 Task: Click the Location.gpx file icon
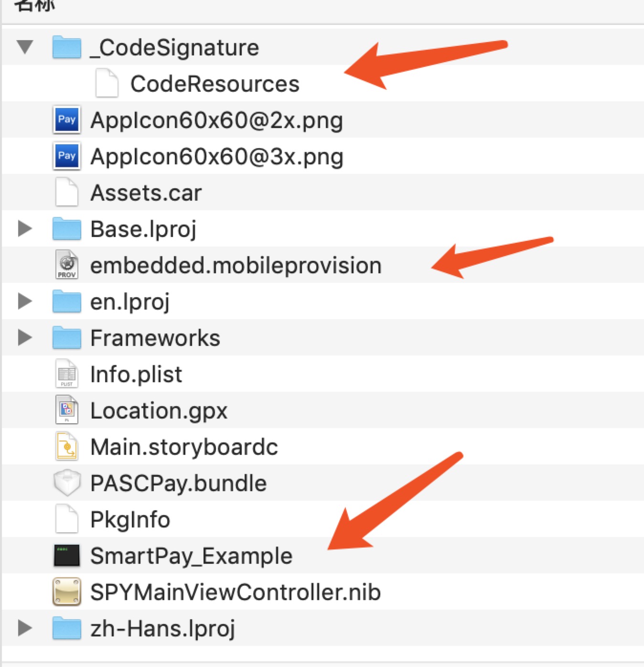click(66, 410)
